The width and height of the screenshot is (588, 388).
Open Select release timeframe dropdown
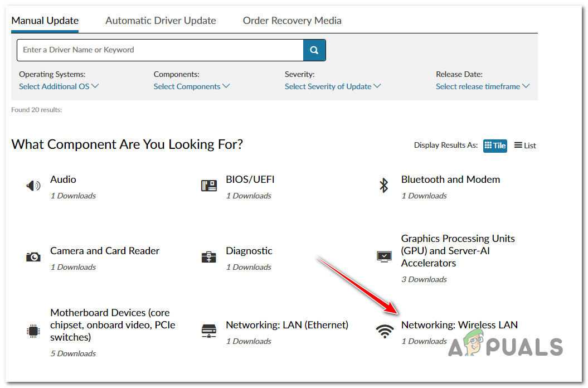[483, 86]
